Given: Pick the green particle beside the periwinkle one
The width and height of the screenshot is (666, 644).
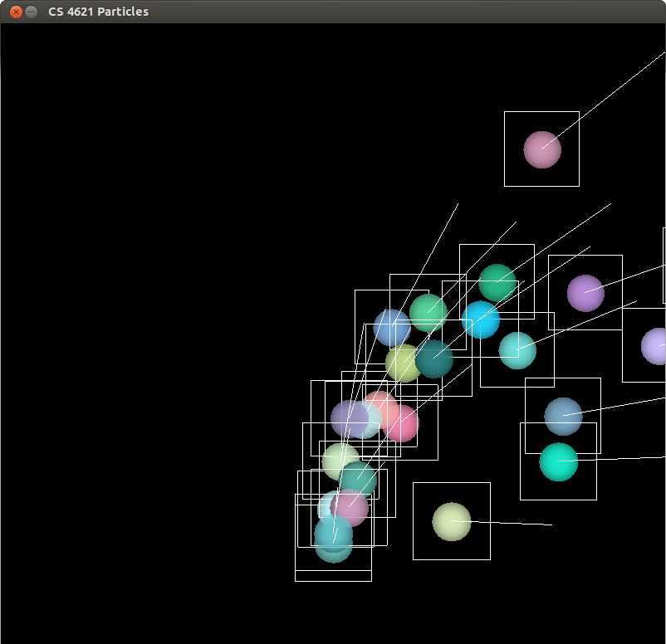Looking at the screenshot, I should click(x=429, y=312).
